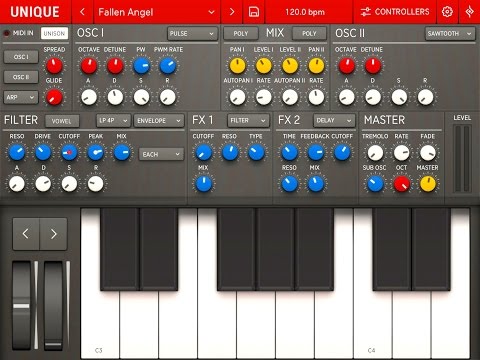Image resolution: width=480 pixels, height=360 pixels.
Task: Open the EACH dropdown in the filter section
Action: coord(161,154)
